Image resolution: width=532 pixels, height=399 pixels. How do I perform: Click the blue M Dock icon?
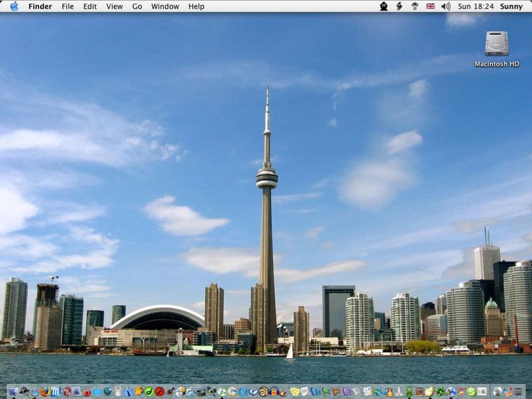[x=56, y=392]
